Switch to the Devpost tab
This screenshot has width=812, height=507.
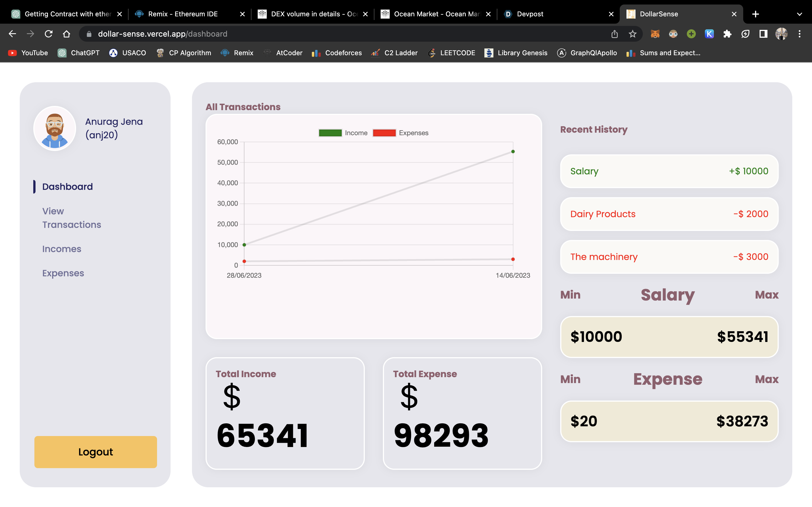coord(530,14)
